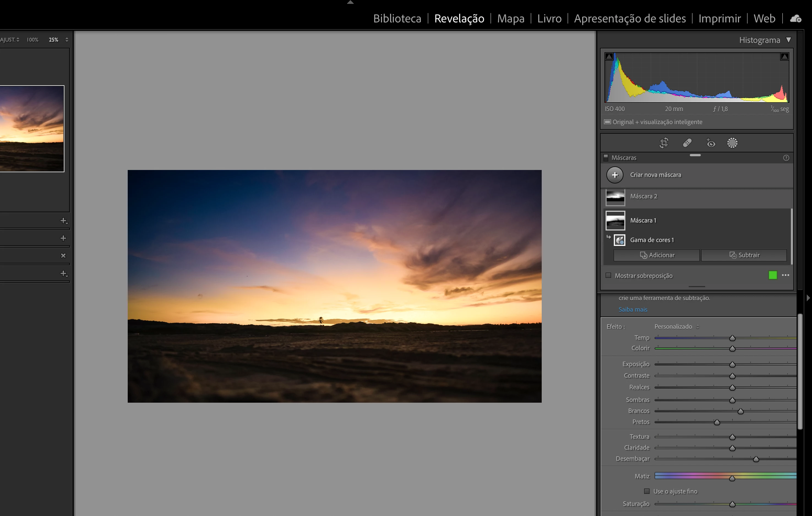Image resolution: width=812 pixels, height=516 pixels.
Task: Click the plus icon beside Criar nova máscara
Action: pyautogui.click(x=615, y=175)
